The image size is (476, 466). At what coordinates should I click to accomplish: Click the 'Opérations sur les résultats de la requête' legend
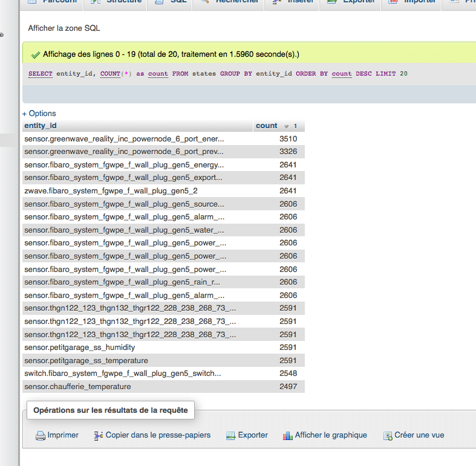point(111,410)
